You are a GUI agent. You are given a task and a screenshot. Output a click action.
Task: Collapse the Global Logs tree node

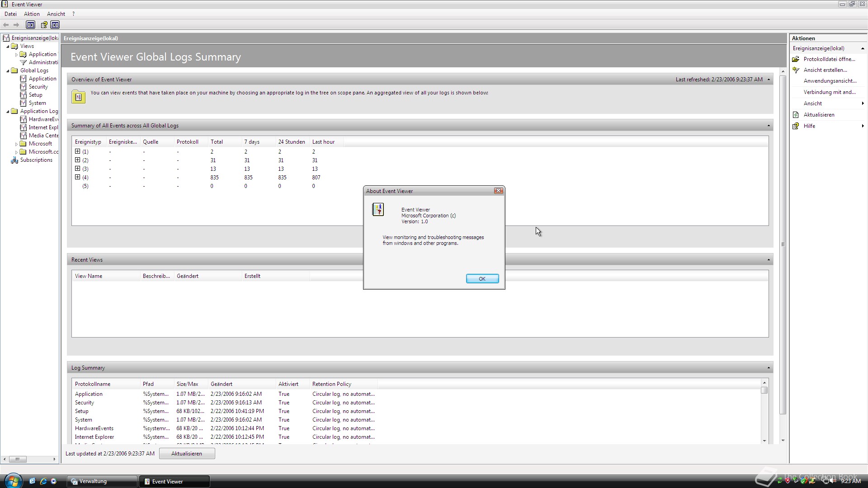pyautogui.click(x=8, y=70)
